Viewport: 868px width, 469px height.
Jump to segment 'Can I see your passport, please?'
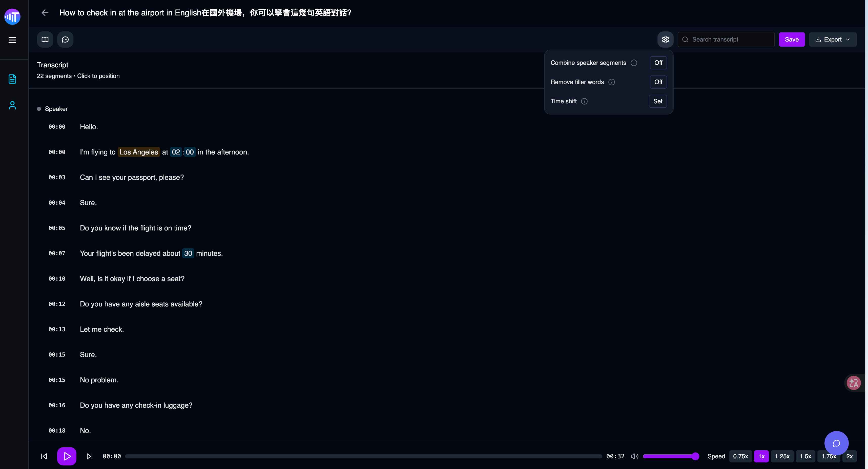coord(132,177)
